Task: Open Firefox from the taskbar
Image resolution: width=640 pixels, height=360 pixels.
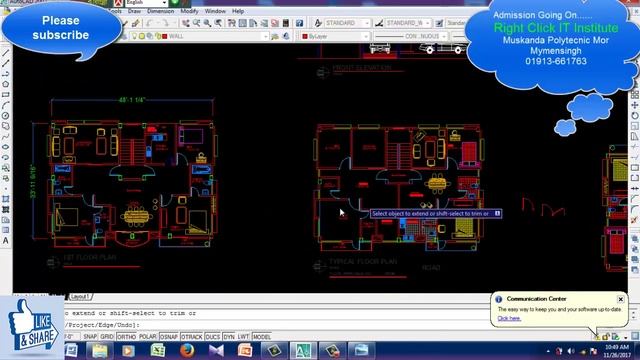Action: tap(187, 351)
